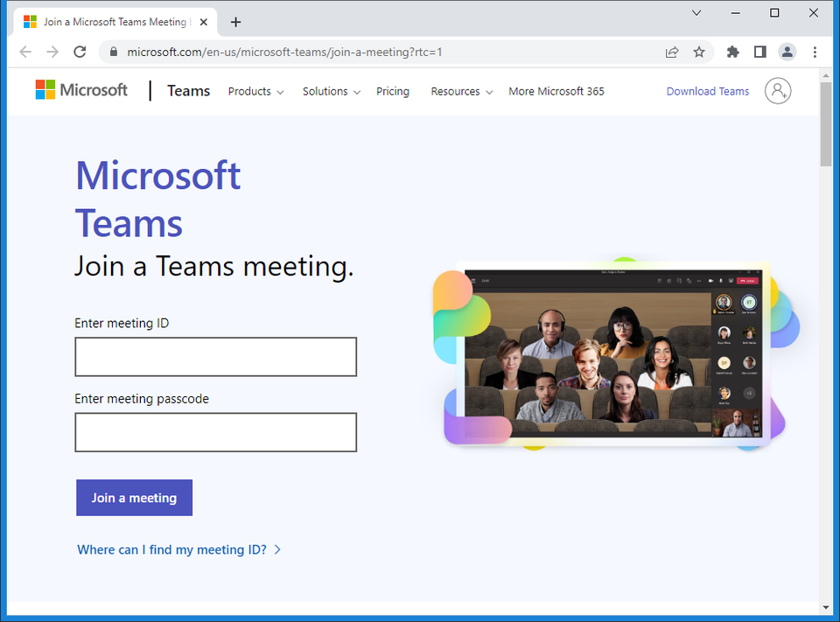The width and height of the screenshot is (840, 622).
Task: Expand the Resources dropdown menu
Action: coord(461,91)
